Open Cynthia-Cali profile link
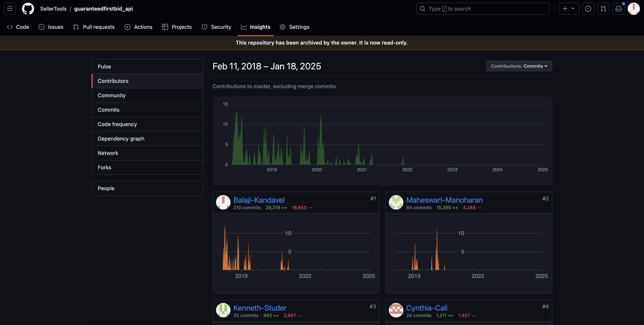The width and height of the screenshot is (644, 325). (x=427, y=308)
